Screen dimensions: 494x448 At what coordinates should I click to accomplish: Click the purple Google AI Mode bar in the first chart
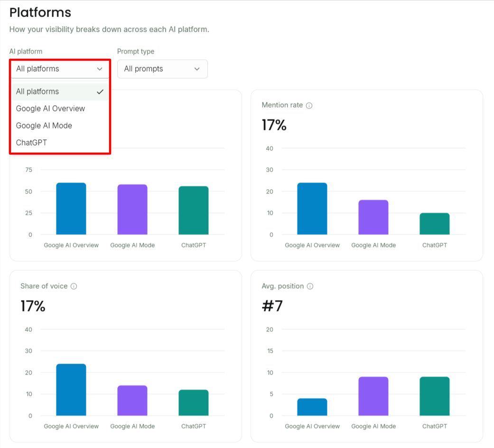pyautogui.click(x=132, y=210)
